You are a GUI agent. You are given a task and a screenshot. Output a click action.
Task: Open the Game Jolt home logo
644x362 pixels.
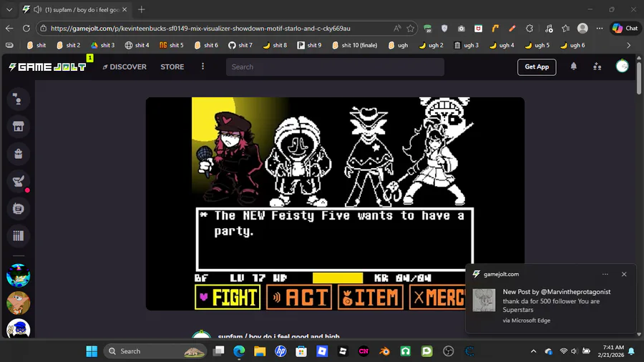[x=48, y=67]
